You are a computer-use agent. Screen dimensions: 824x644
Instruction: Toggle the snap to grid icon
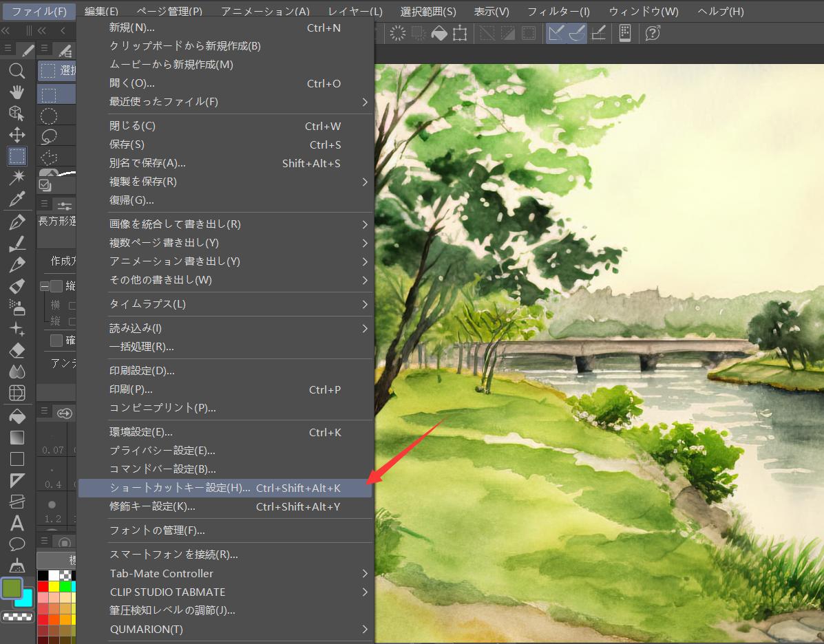tap(599, 34)
